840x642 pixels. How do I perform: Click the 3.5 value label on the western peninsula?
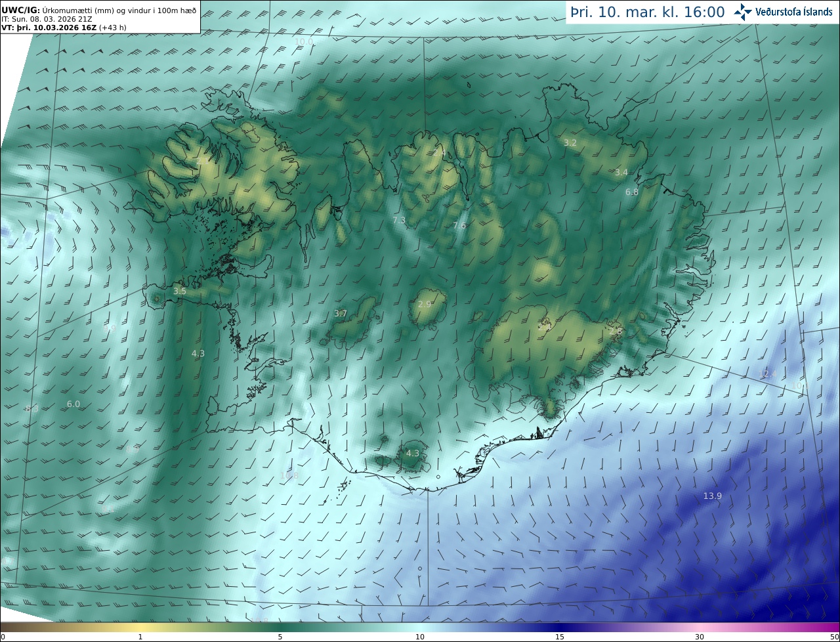180,290
